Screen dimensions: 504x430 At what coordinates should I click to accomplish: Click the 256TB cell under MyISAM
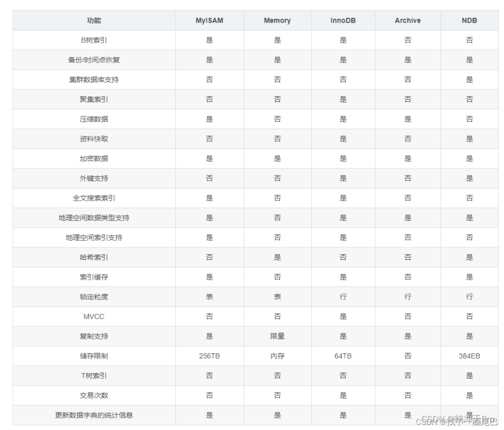(x=209, y=356)
